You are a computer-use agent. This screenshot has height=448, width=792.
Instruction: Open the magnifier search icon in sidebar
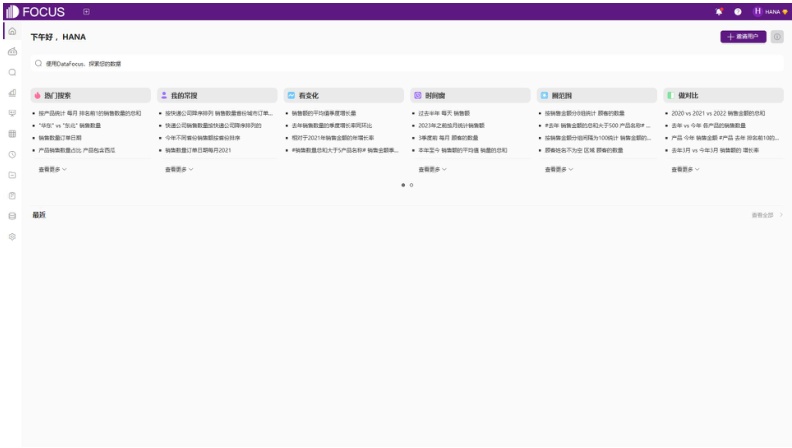[x=13, y=72]
